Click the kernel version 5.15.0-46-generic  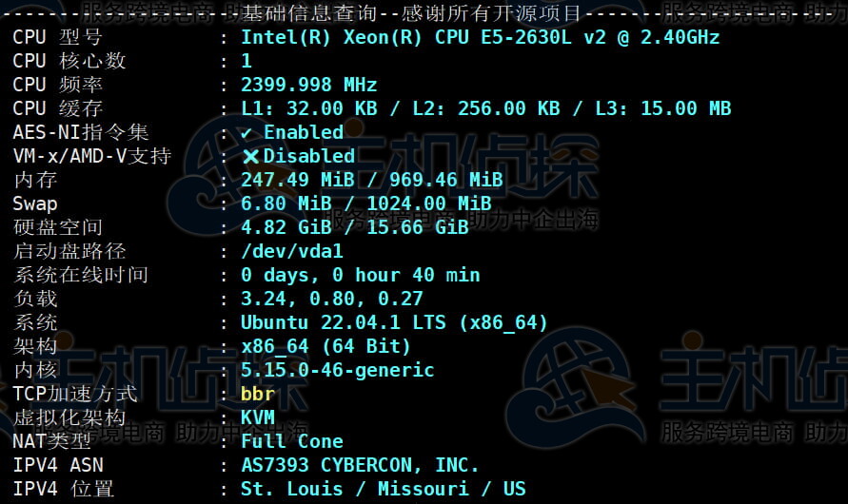coord(337,370)
